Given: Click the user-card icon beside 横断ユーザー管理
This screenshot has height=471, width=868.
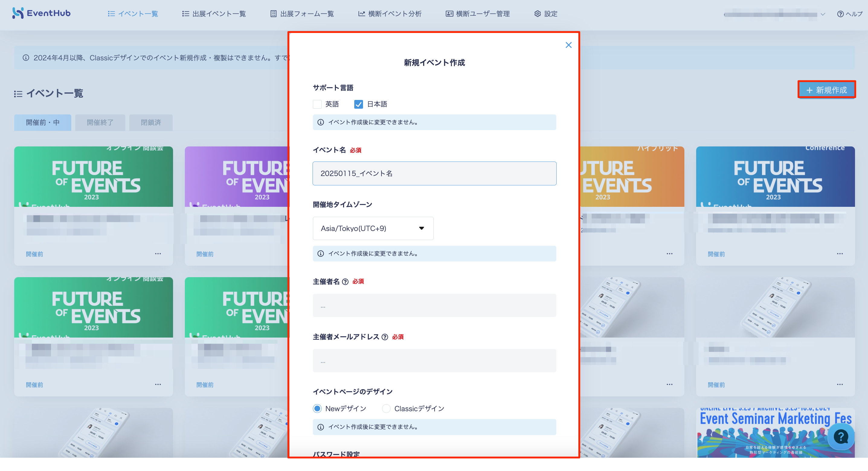Looking at the screenshot, I should tap(449, 14).
